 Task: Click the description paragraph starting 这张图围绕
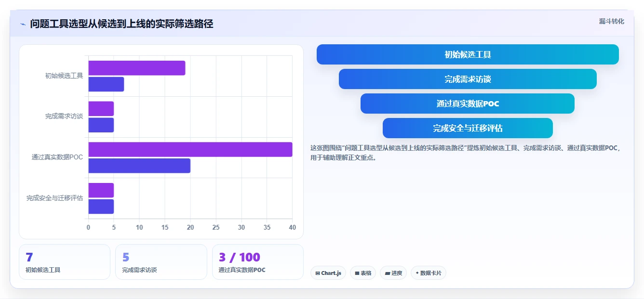pyautogui.click(x=466, y=153)
